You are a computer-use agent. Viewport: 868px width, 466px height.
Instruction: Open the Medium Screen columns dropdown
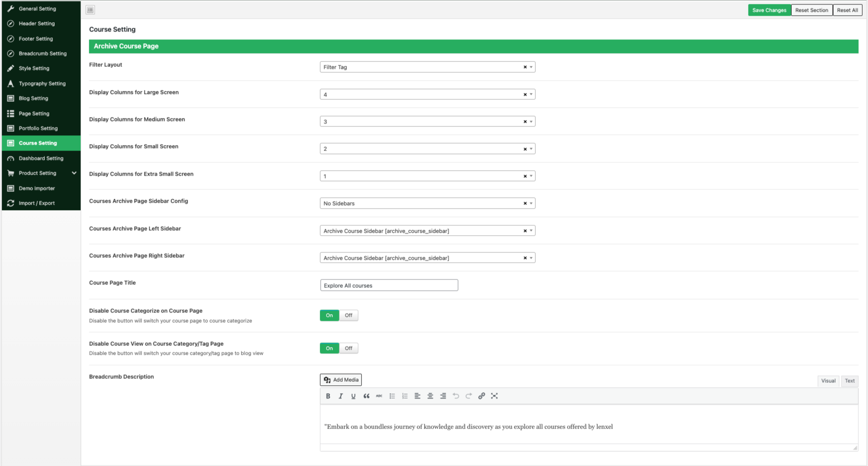pyautogui.click(x=427, y=122)
